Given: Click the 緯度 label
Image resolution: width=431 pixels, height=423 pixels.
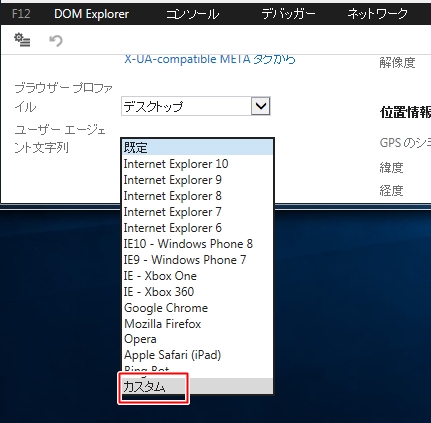Looking at the screenshot, I should tap(391, 167).
